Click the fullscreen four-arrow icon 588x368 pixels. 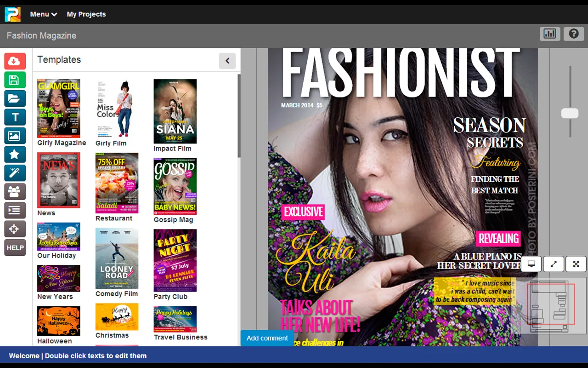(576, 264)
